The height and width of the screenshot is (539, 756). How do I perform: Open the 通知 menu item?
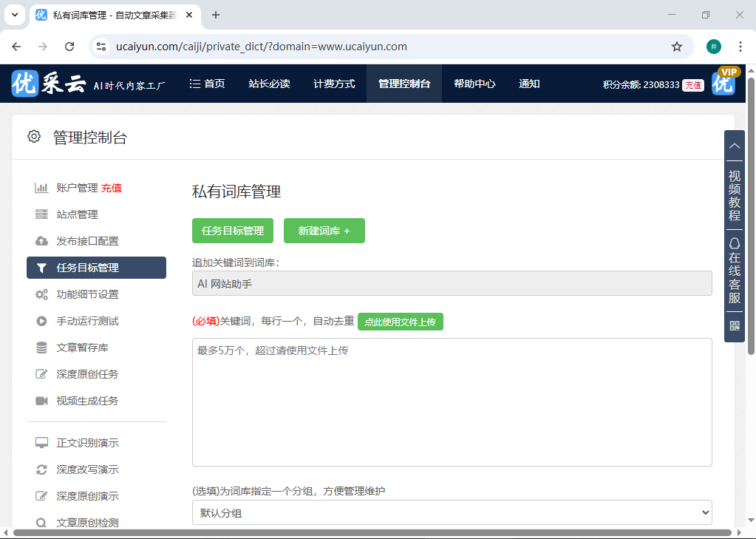(x=529, y=84)
